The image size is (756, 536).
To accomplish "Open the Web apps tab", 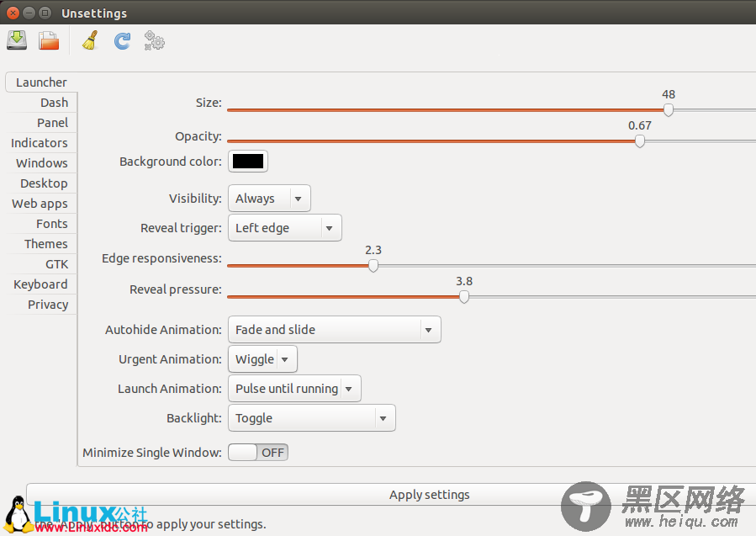I will tap(41, 204).
